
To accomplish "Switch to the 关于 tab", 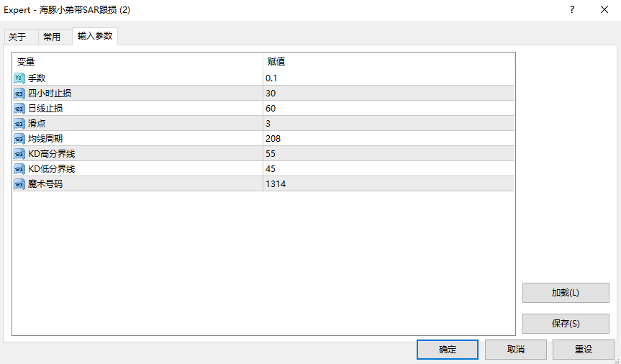I will coord(17,37).
